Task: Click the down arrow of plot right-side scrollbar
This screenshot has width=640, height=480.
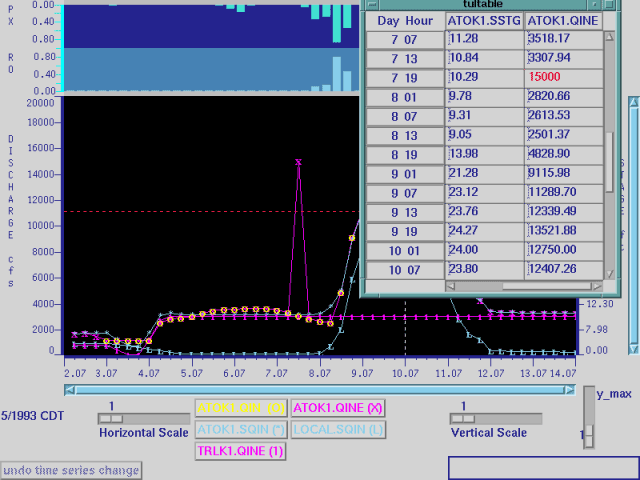Action: coord(633,349)
